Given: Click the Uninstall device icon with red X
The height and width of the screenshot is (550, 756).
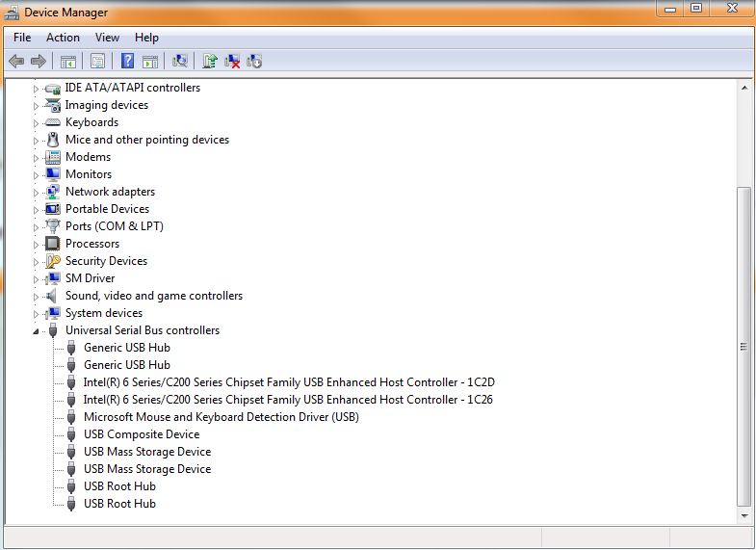Looking at the screenshot, I should [232, 62].
